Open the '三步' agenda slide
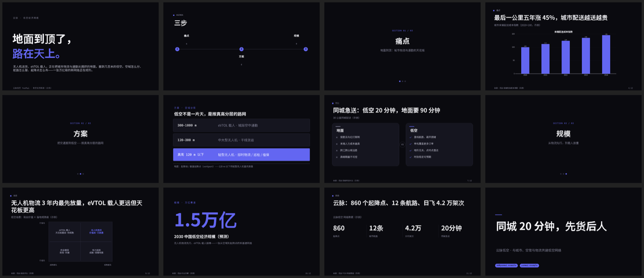 242,46
